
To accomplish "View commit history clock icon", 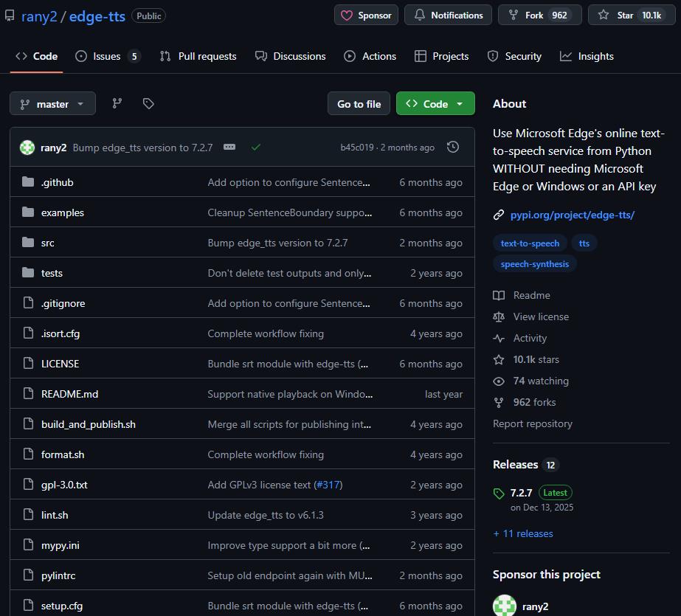I will coord(453,148).
